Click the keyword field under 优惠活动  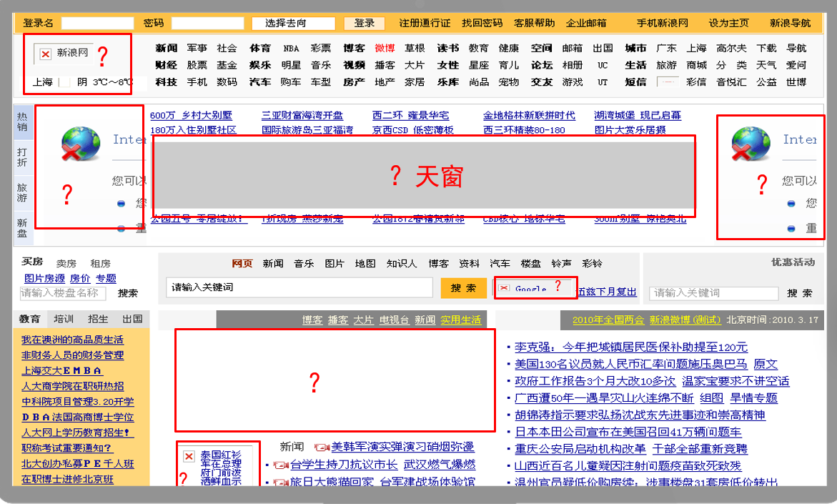click(713, 293)
